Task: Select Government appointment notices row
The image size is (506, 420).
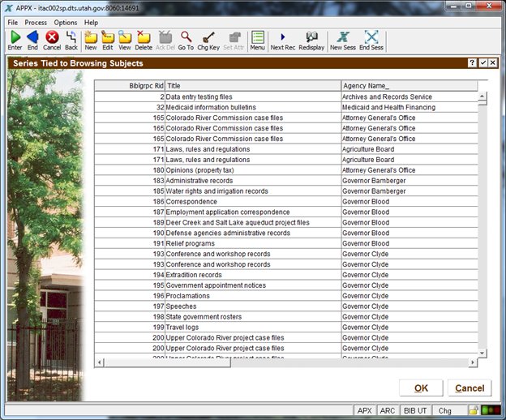Action: pos(286,285)
